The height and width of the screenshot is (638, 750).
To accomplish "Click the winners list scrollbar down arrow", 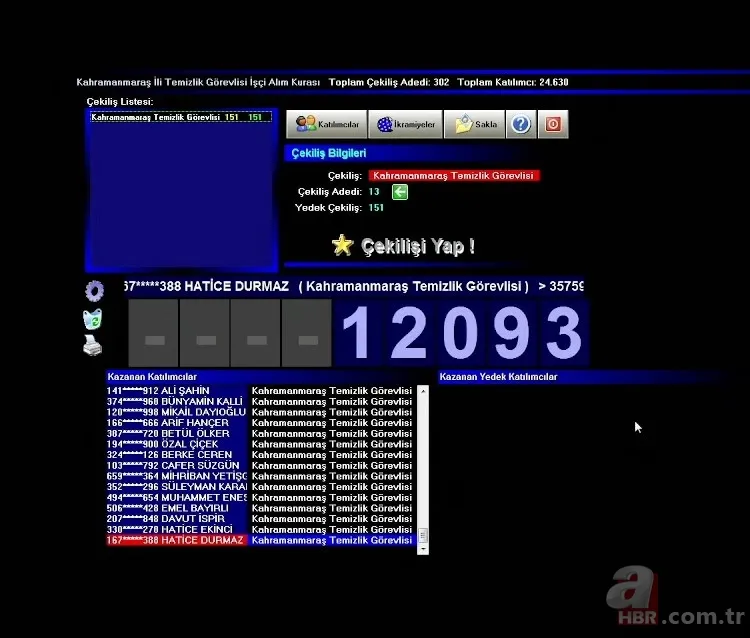I will pyautogui.click(x=423, y=549).
